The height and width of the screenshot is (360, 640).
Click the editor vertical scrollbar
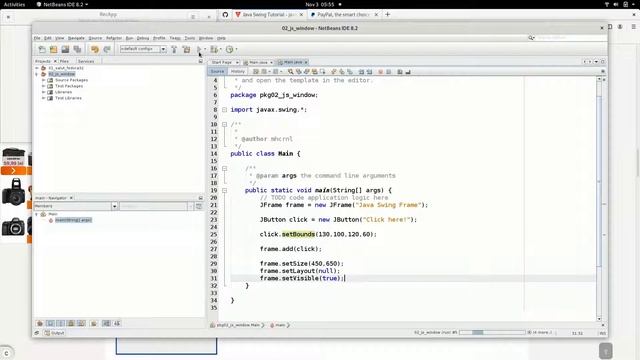[x=599, y=198]
